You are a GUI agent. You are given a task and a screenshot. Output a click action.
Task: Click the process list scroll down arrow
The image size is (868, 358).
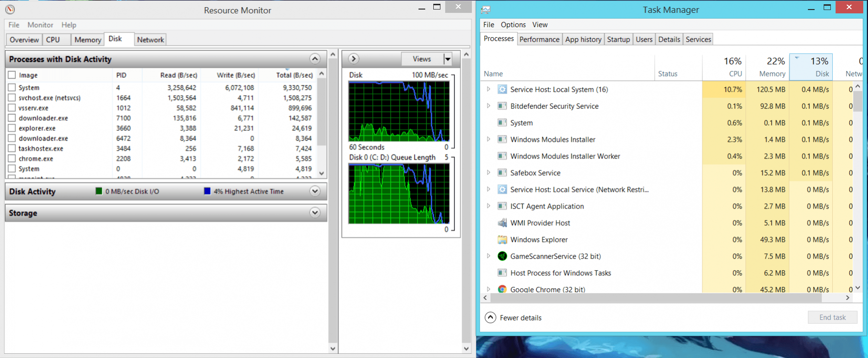[x=858, y=288]
